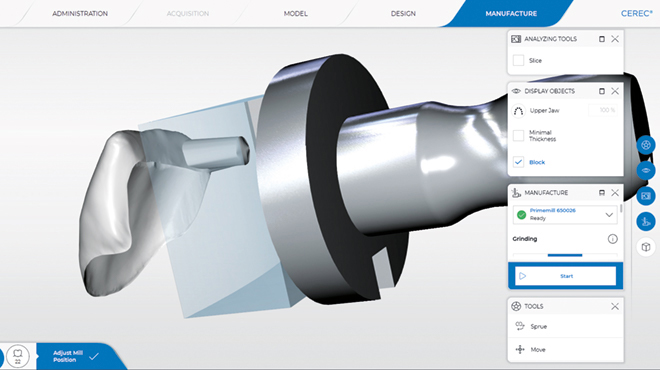
Task: Click the green Ready status icon
Action: (x=522, y=215)
